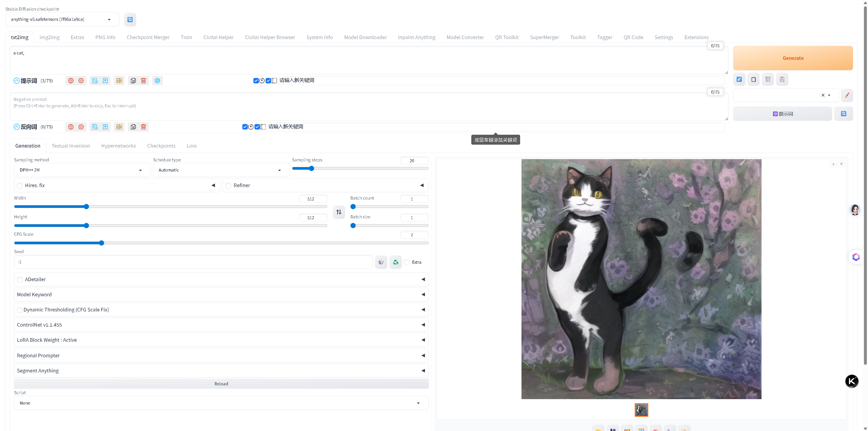Check the Extra seed checkbox
The width and height of the screenshot is (868, 431).
407,262
